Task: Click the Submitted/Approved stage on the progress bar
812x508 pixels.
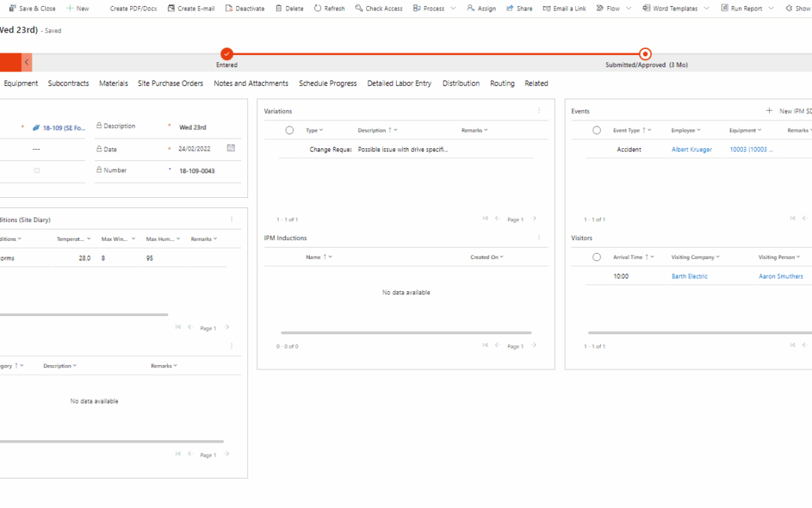Action: tap(645, 53)
